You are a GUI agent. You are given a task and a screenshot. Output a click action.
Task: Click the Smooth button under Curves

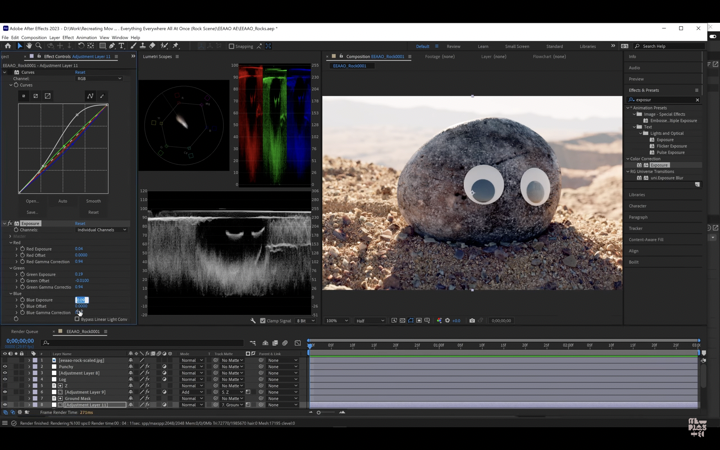click(93, 201)
